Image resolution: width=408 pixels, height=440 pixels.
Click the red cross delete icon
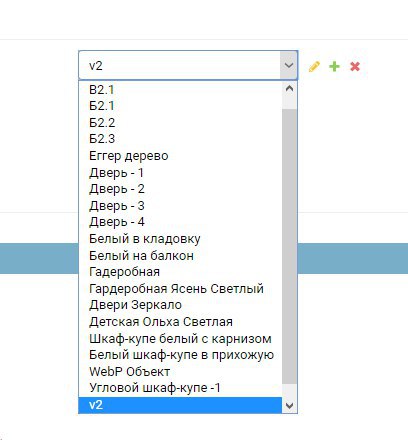[x=355, y=66]
